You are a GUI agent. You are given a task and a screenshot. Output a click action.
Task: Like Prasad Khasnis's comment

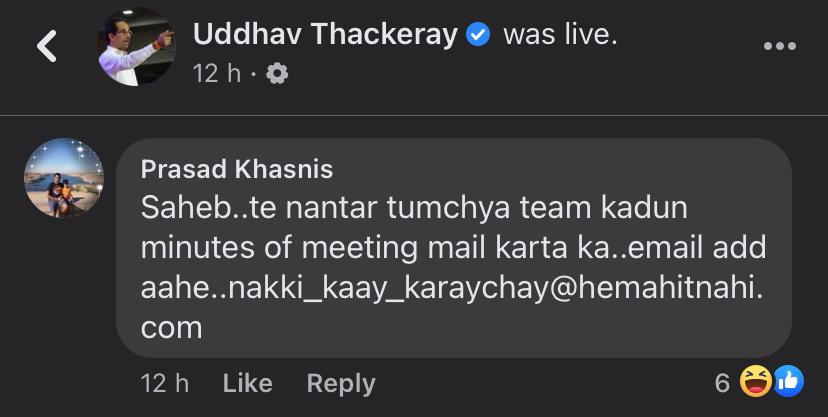247,383
